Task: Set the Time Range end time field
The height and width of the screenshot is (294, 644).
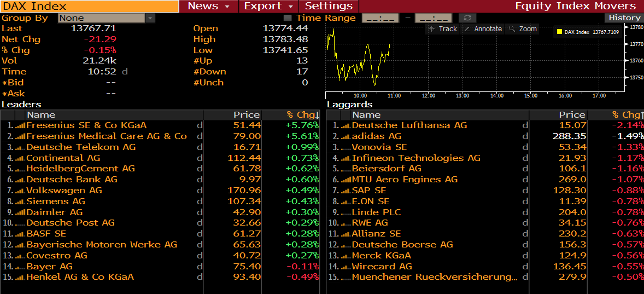Action: pos(434,18)
